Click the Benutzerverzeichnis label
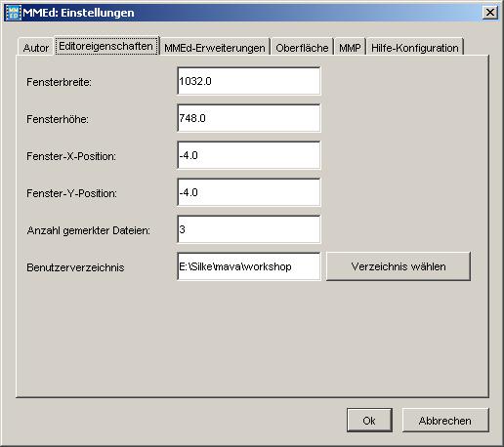504x447 pixels. coord(75,267)
